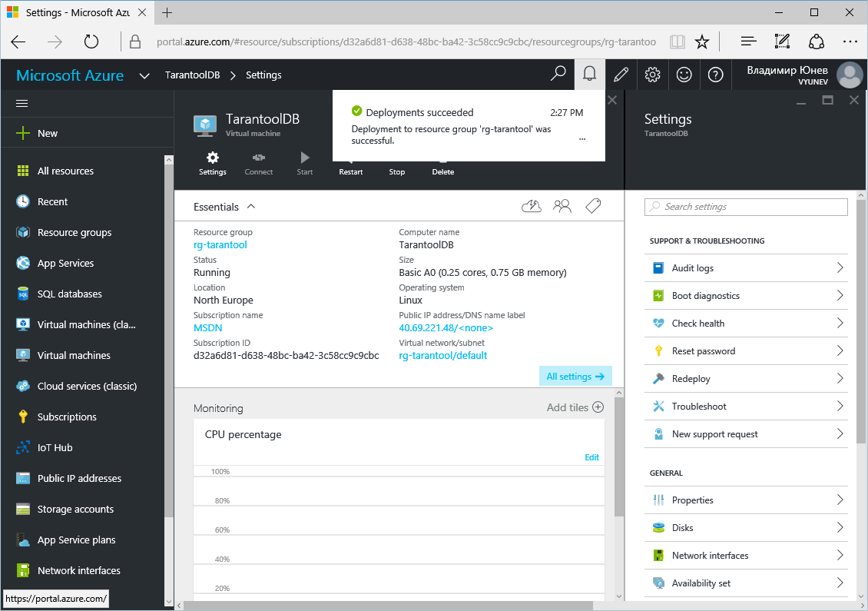Open portal settings gear icon

[x=652, y=75]
